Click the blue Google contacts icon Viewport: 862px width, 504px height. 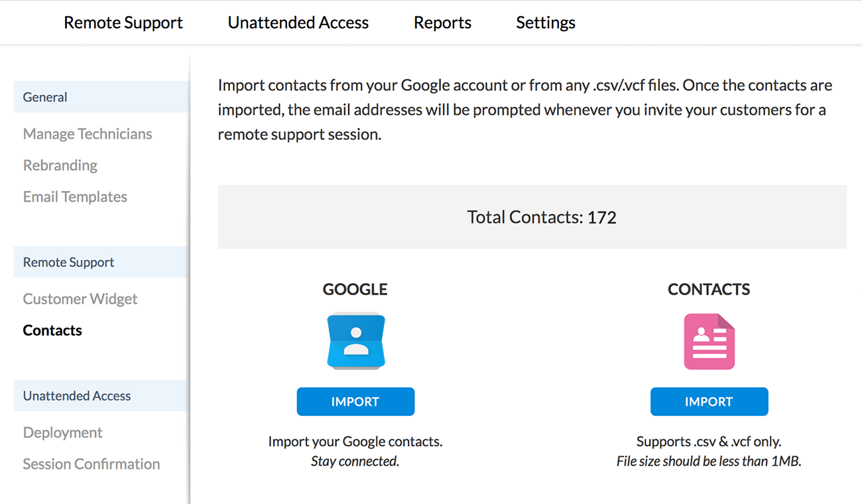coord(355,341)
